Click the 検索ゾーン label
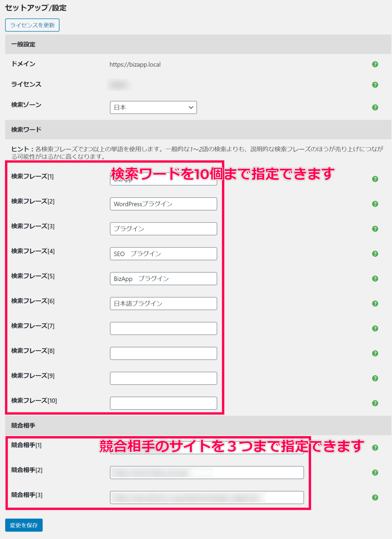The width and height of the screenshot is (392, 539). click(26, 105)
